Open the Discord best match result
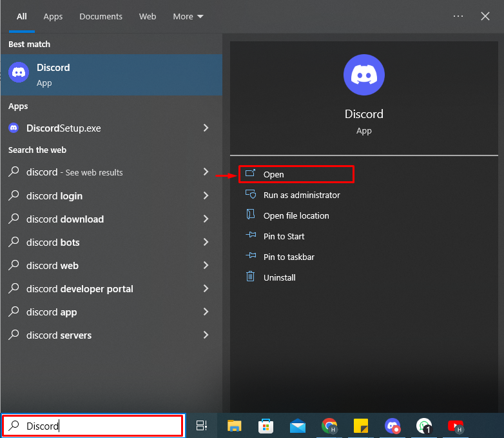504x438 pixels. coord(111,75)
